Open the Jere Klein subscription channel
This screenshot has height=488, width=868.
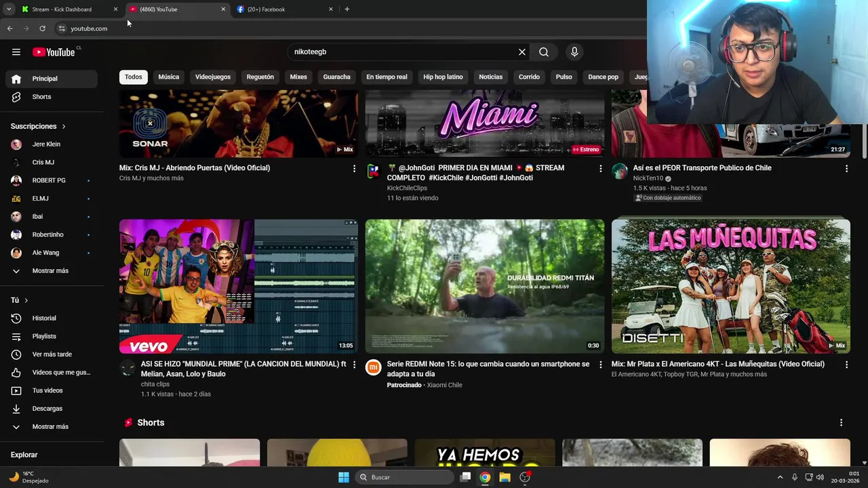coord(52,144)
